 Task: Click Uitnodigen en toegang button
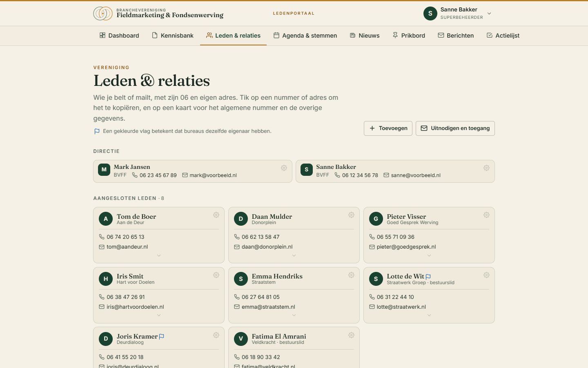coord(455,128)
